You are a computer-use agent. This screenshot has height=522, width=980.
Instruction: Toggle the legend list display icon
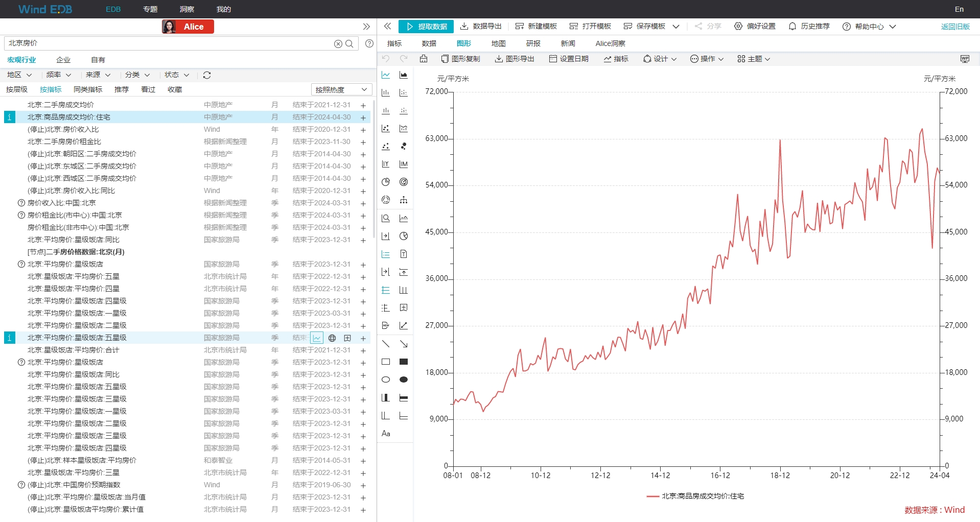point(386,254)
